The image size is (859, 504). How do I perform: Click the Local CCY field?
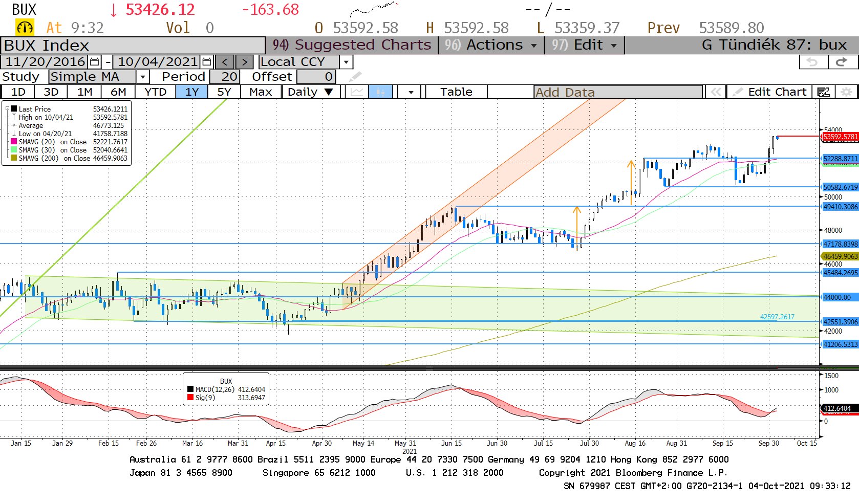click(x=299, y=62)
